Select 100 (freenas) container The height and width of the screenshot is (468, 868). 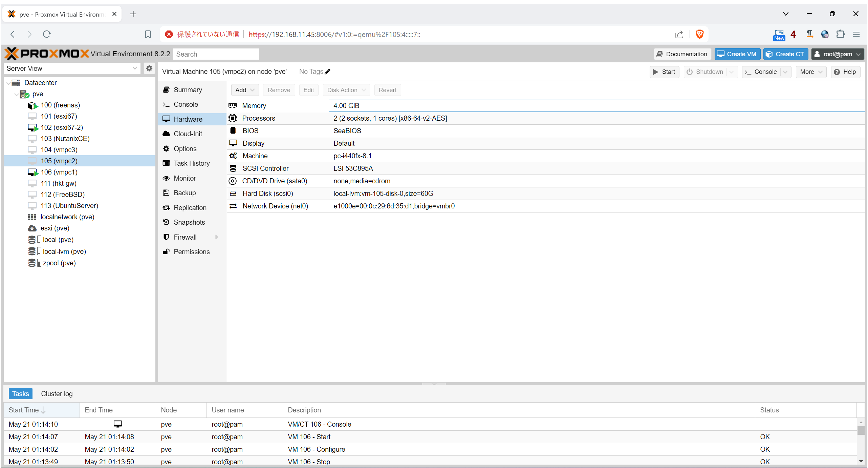(x=60, y=105)
